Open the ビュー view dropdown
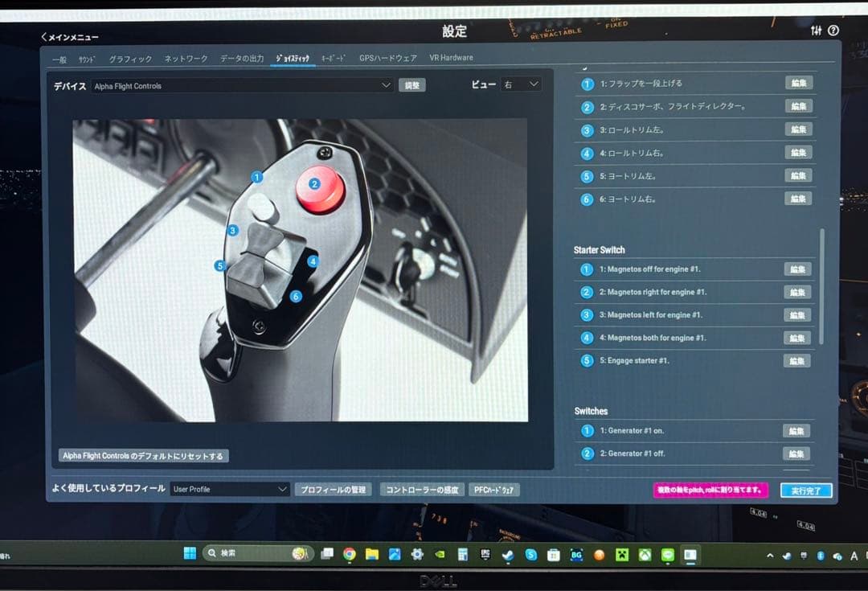 click(x=520, y=84)
